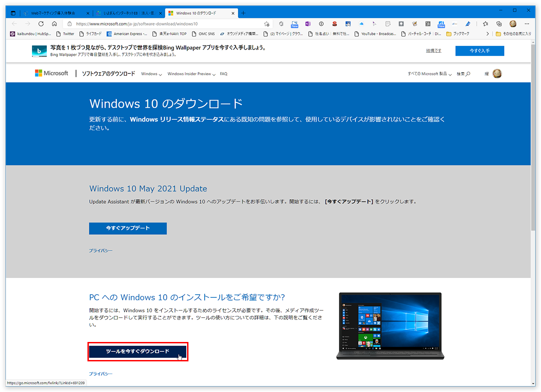This screenshot has width=541, height=392.
Task: Switch to いよぎんインターネットEB tab
Action: 129,13
